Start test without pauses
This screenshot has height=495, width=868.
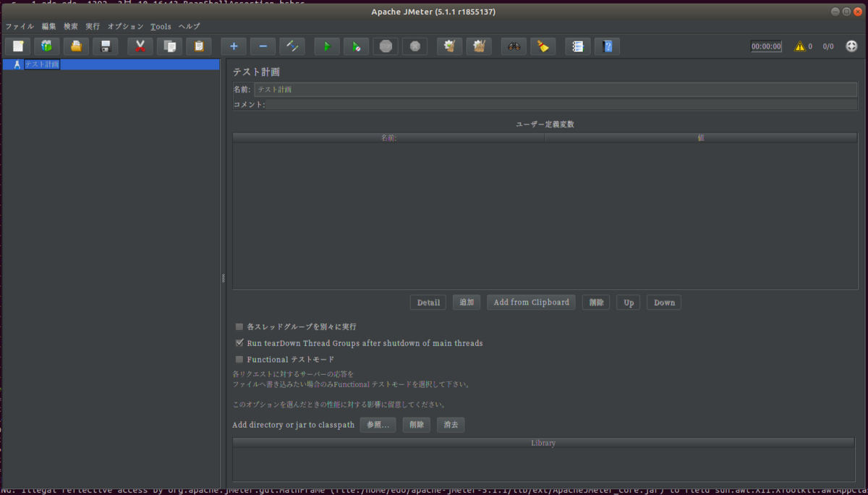[356, 46]
